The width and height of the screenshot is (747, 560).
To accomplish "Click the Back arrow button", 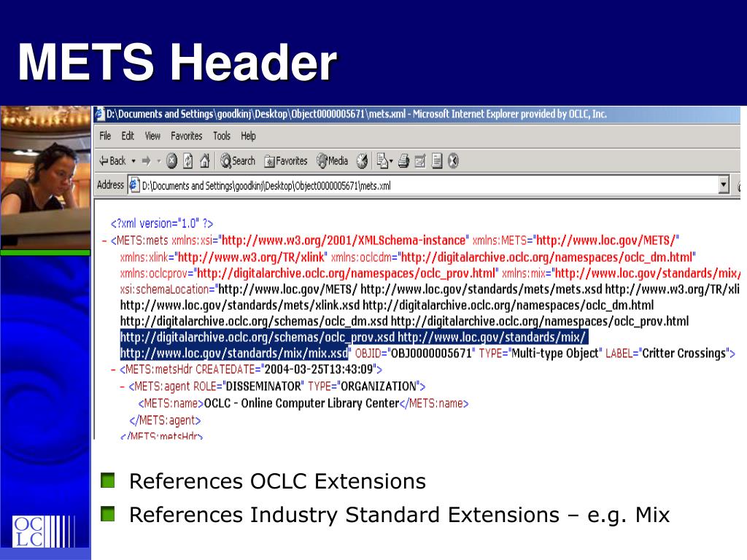I will (x=112, y=161).
